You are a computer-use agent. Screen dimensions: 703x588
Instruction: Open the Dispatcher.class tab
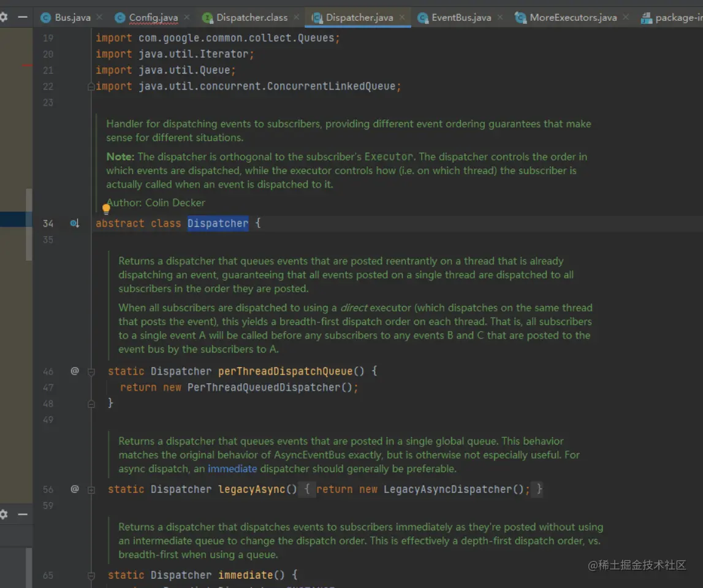(x=251, y=18)
